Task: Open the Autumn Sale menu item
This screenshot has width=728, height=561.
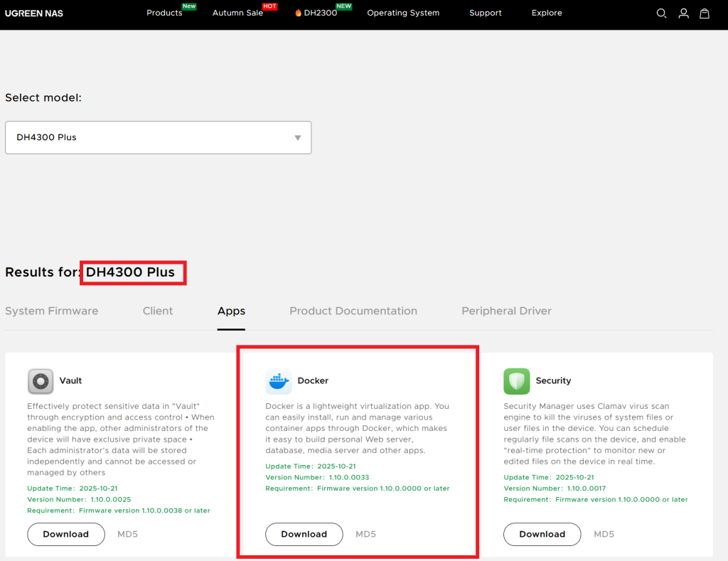Action: 237,13
